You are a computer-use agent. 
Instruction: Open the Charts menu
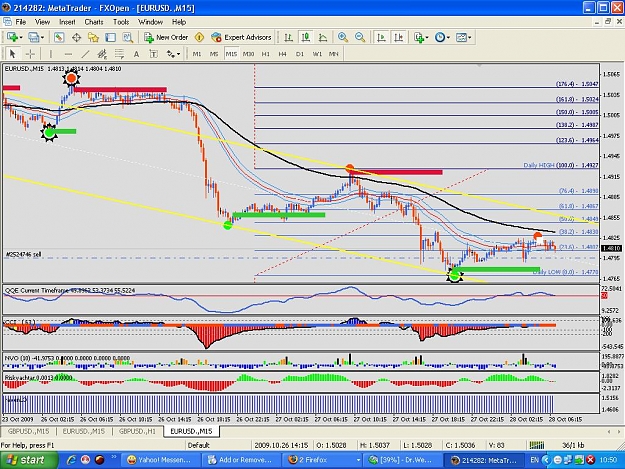click(x=94, y=22)
